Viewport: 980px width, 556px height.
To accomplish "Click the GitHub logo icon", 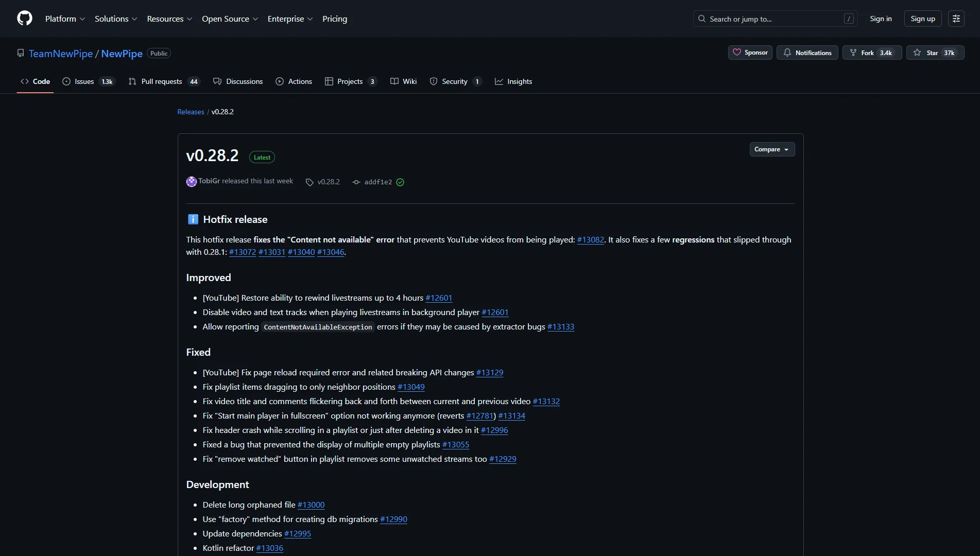I will point(25,19).
